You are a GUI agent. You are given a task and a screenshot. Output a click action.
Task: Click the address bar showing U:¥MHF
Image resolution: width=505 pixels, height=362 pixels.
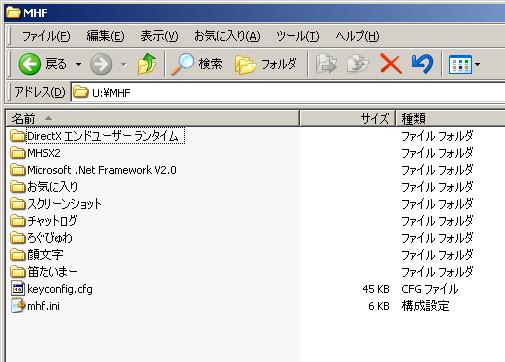pyautogui.click(x=288, y=92)
